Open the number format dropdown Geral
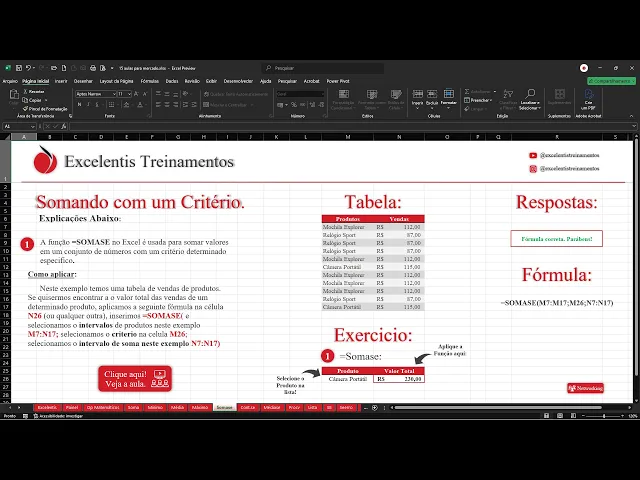Image resolution: width=640 pixels, height=480 pixels. [x=300, y=94]
